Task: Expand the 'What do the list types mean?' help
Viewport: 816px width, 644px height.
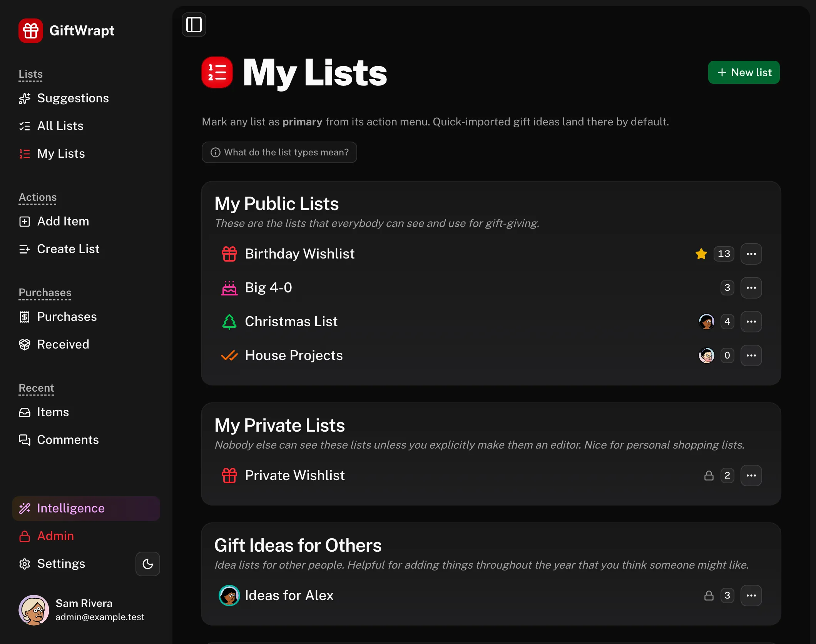Action: tap(279, 152)
